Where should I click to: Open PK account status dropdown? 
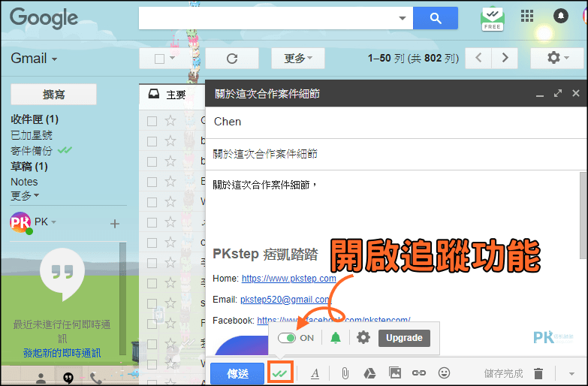pyautogui.click(x=53, y=222)
